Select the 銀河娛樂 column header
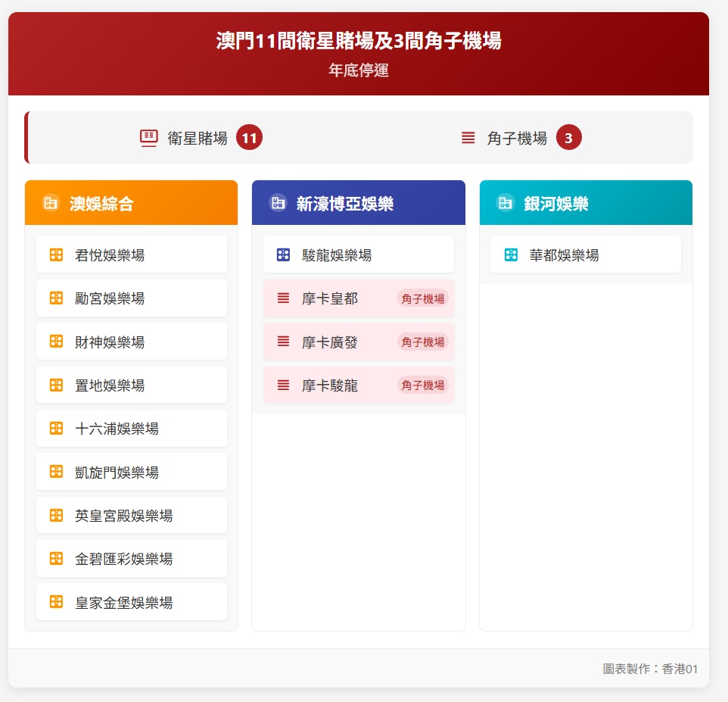The width and height of the screenshot is (728, 702). [x=586, y=203]
